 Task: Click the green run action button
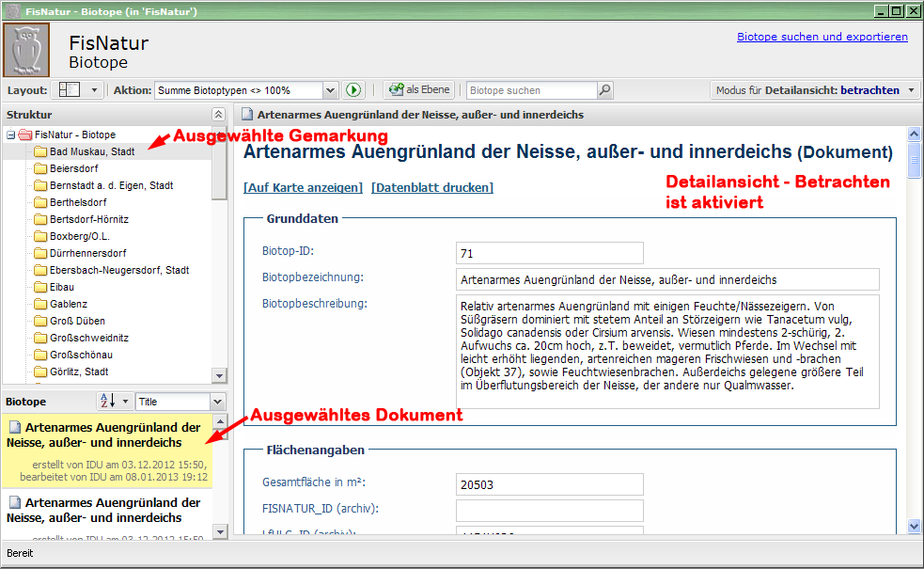pyautogui.click(x=352, y=90)
